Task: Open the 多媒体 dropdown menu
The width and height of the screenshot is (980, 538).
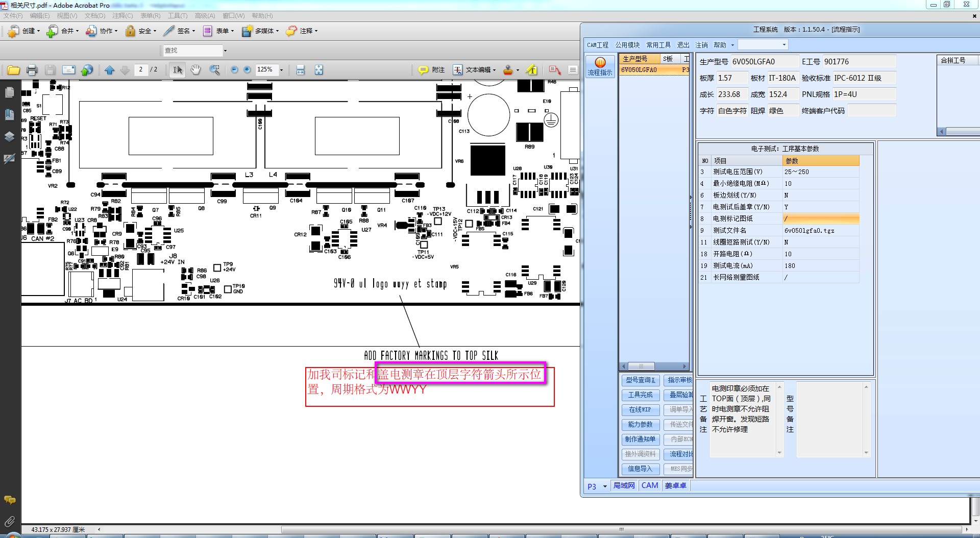Action: [x=260, y=31]
